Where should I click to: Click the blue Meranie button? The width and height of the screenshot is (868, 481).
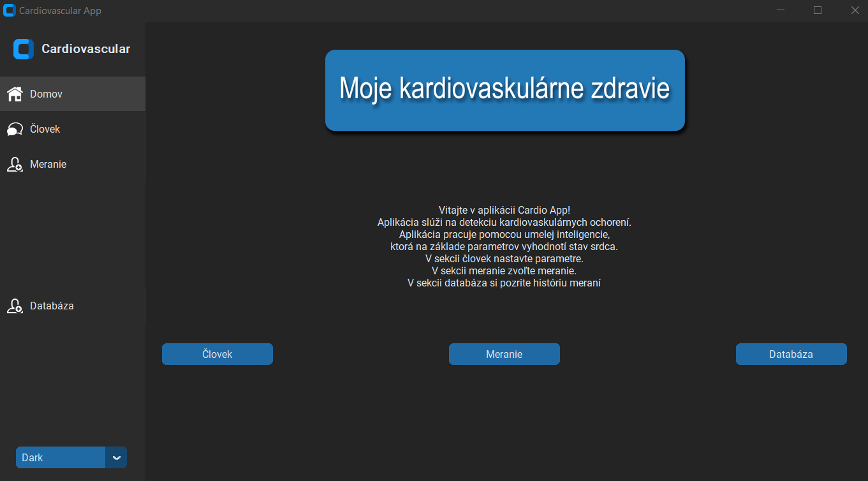(504, 354)
